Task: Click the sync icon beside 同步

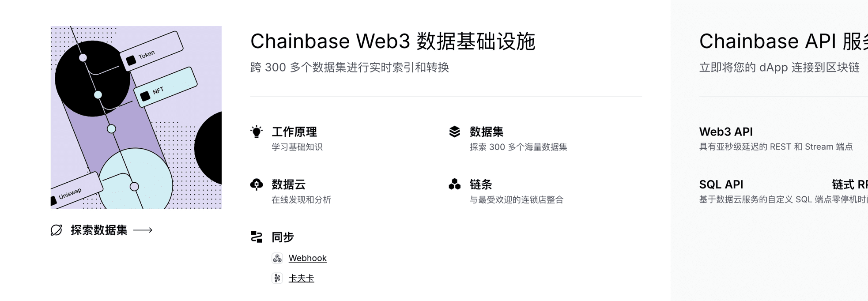Action: 257,237
